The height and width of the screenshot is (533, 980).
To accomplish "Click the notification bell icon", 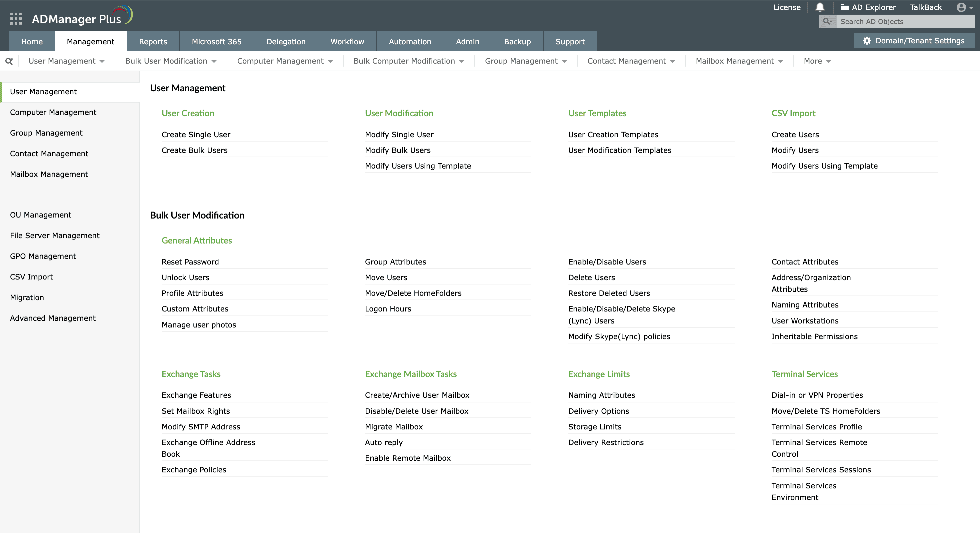I will (820, 7).
